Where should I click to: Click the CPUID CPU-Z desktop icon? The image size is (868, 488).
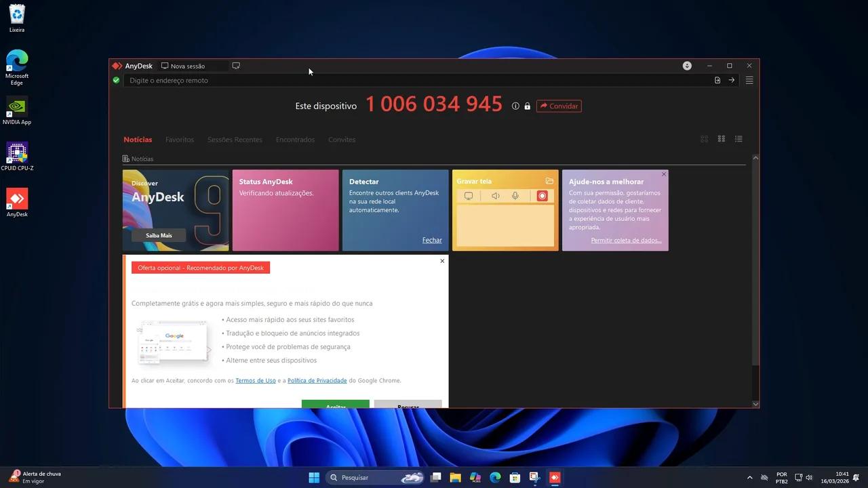(17, 157)
